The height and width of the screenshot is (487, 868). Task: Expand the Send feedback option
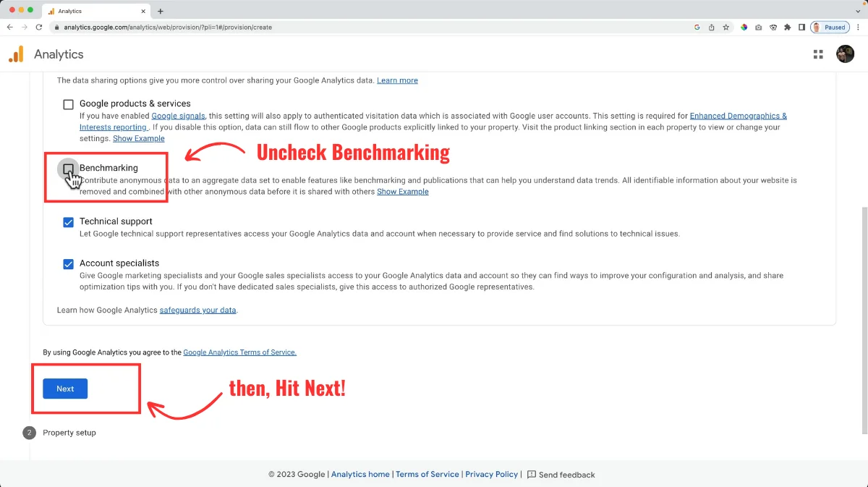561,474
